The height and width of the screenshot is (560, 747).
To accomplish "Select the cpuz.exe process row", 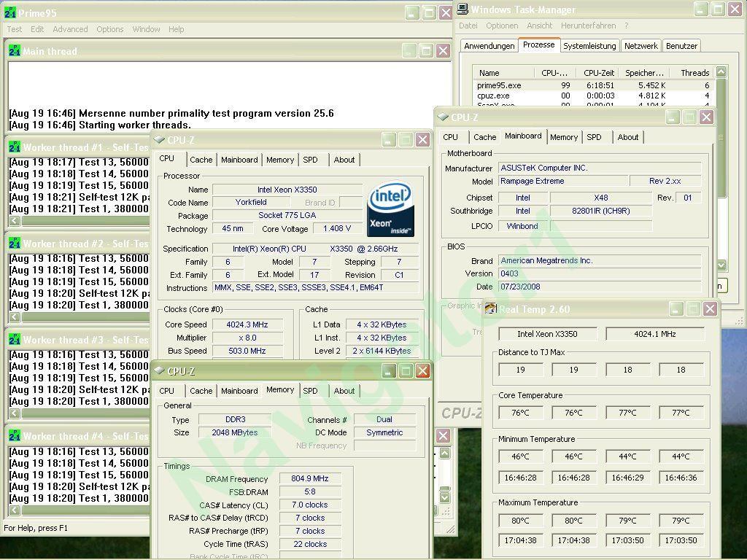I will pos(594,96).
